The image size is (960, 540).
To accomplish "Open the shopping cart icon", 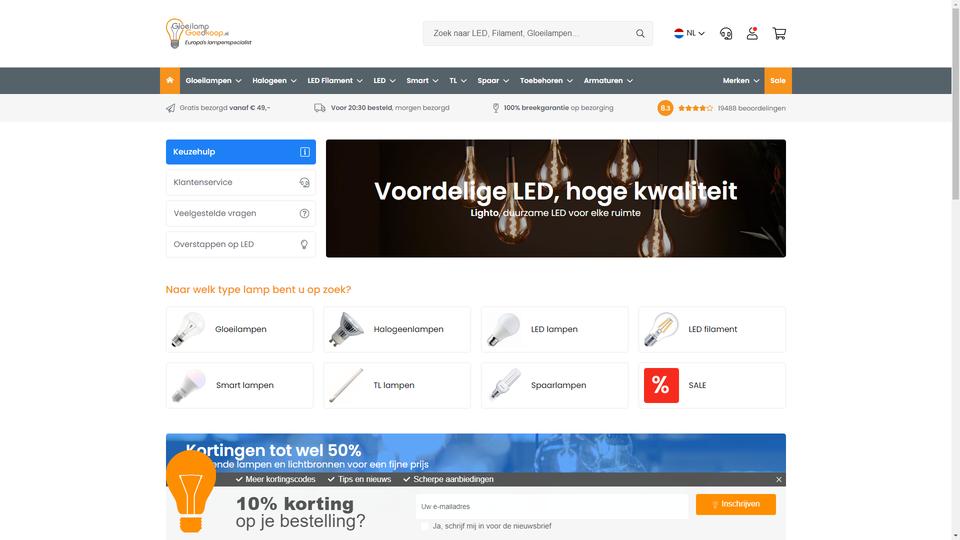I will [x=779, y=34].
